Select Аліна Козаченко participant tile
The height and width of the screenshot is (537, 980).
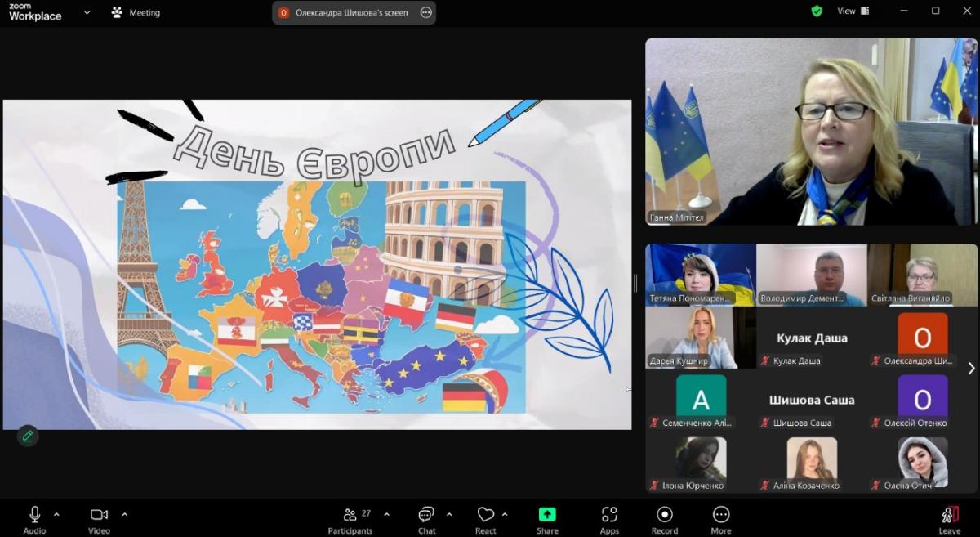click(812, 462)
